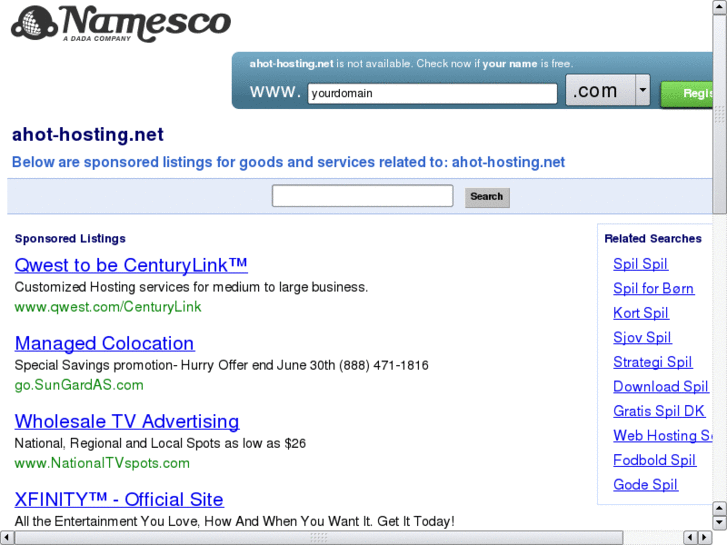Screen dimensions: 727x545
Task: Click 'National, Regional and Local Spots' text
Action: tap(160, 443)
